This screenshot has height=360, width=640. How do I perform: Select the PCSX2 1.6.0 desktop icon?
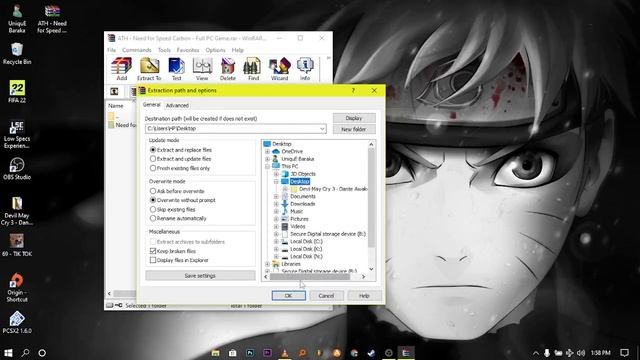(x=17, y=322)
